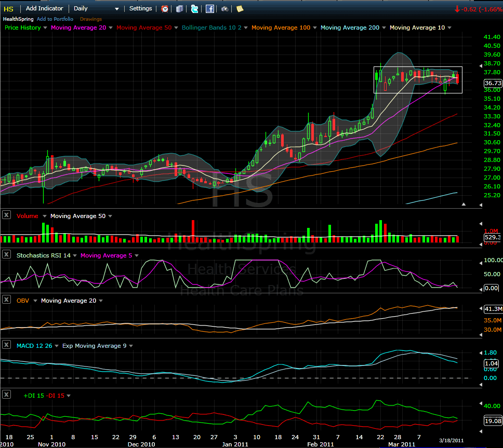Click the HealthSpring company name

[x=18, y=19]
